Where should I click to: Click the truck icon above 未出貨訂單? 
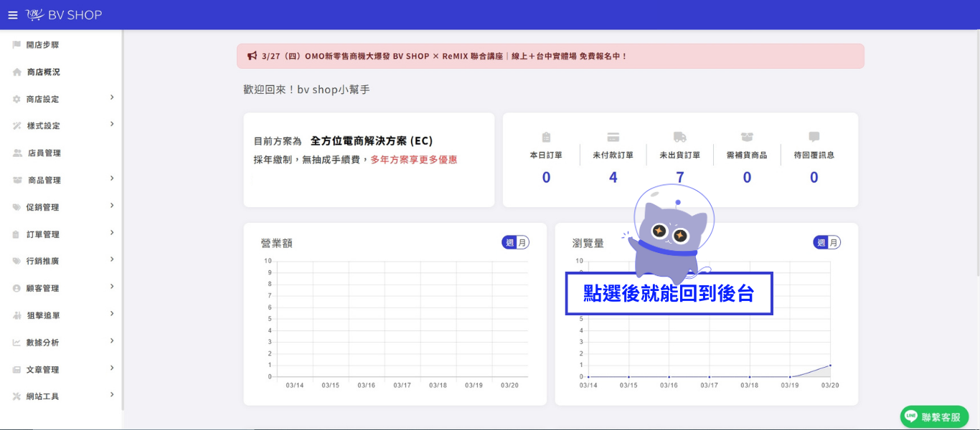(680, 137)
